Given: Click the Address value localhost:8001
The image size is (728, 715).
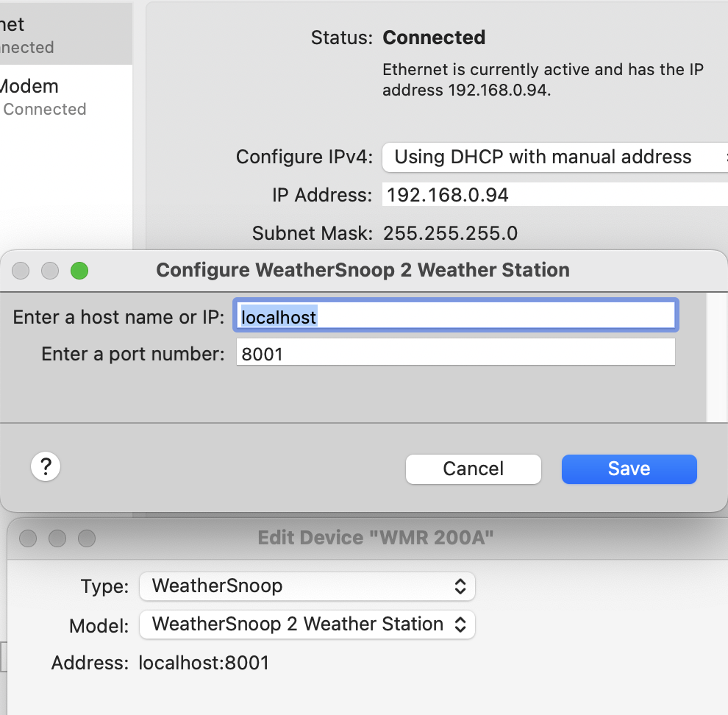Looking at the screenshot, I should tap(204, 663).
